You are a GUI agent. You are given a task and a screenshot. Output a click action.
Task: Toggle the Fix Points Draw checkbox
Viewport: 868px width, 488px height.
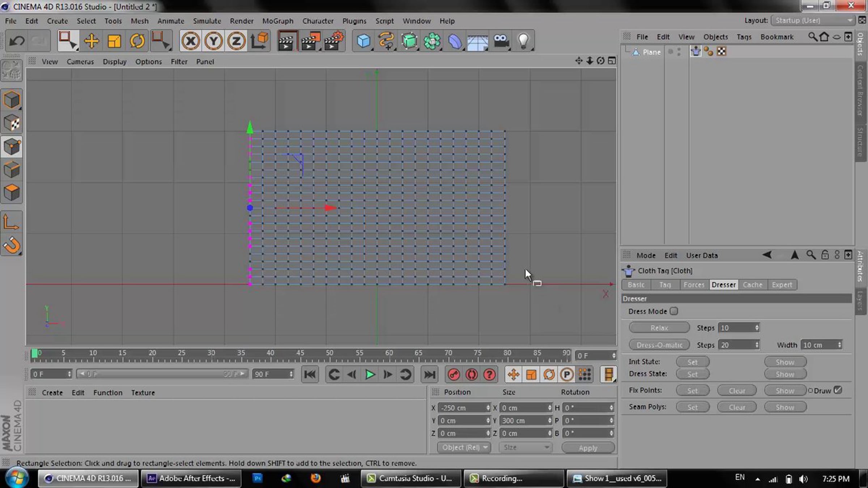pos(838,390)
